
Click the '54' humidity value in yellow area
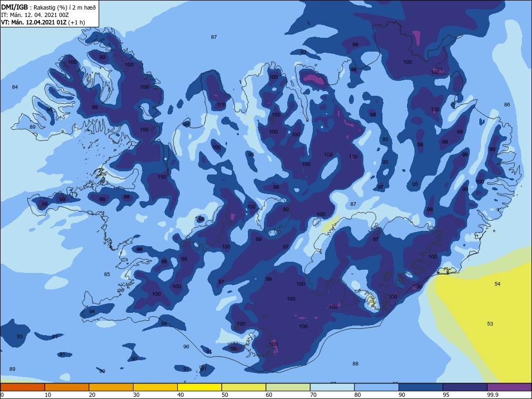[x=497, y=284]
